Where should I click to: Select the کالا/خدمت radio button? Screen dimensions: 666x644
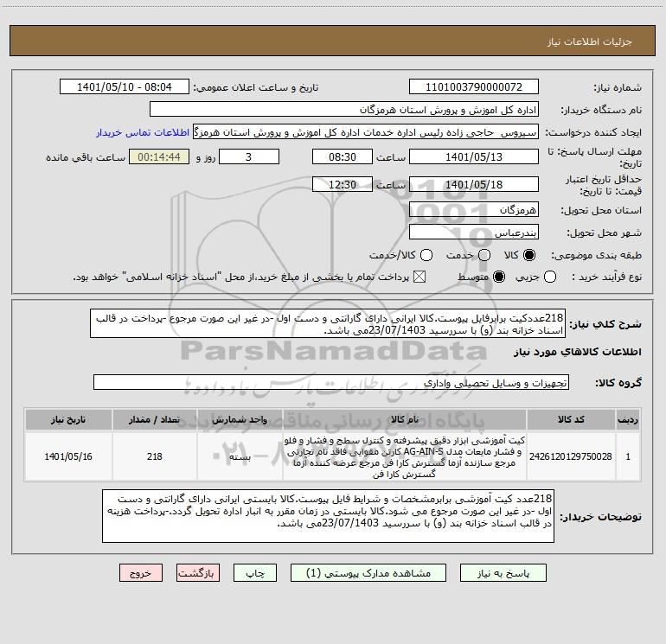(x=426, y=255)
